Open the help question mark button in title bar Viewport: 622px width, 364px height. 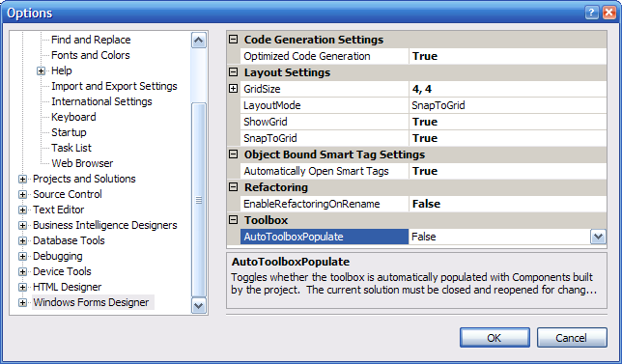(x=591, y=13)
